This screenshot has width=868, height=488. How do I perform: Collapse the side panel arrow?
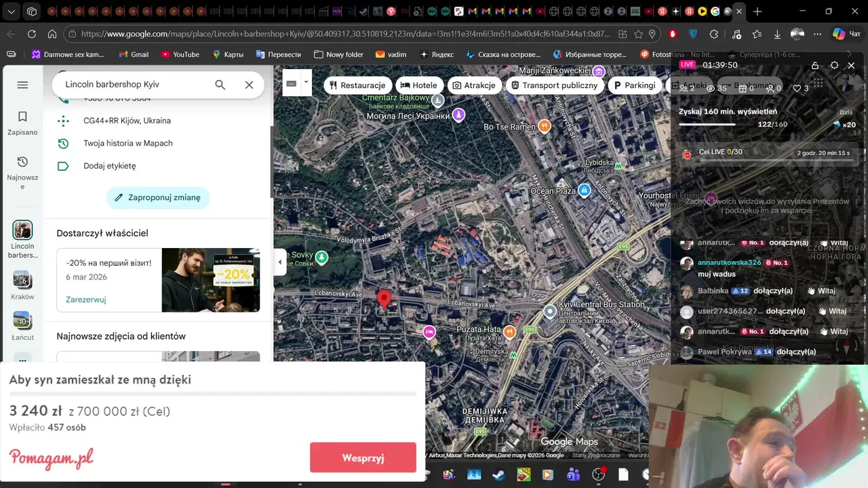(280, 262)
